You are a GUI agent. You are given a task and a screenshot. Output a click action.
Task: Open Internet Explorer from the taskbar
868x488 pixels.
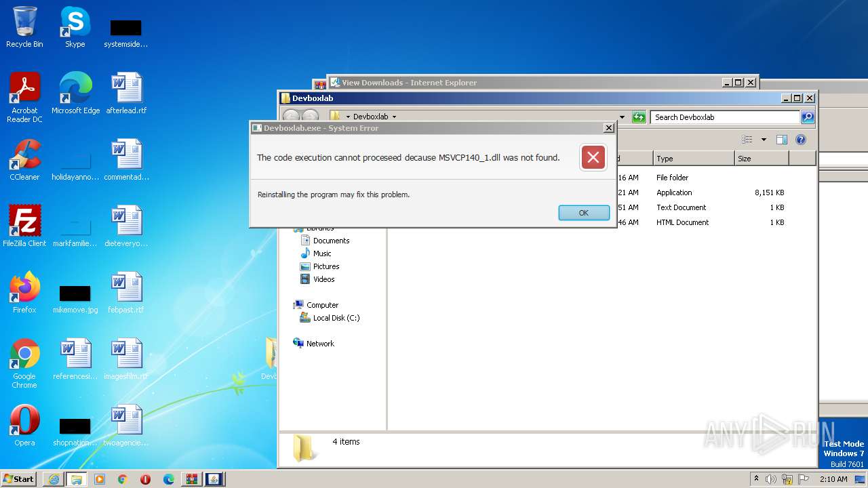tap(54, 479)
